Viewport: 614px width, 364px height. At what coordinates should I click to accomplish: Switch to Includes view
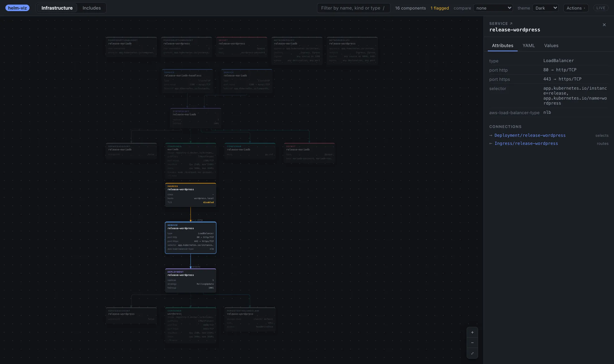(x=92, y=8)
